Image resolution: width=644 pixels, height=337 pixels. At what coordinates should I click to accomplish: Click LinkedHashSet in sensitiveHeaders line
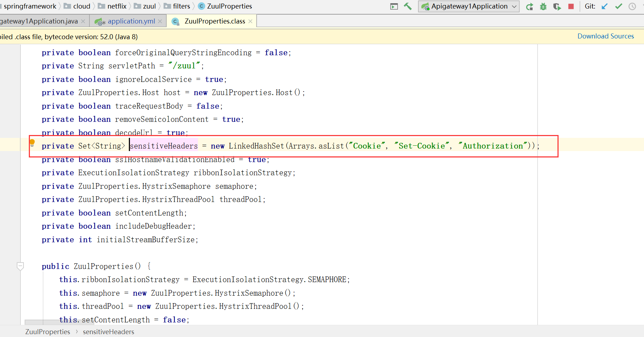click(256, 146)
